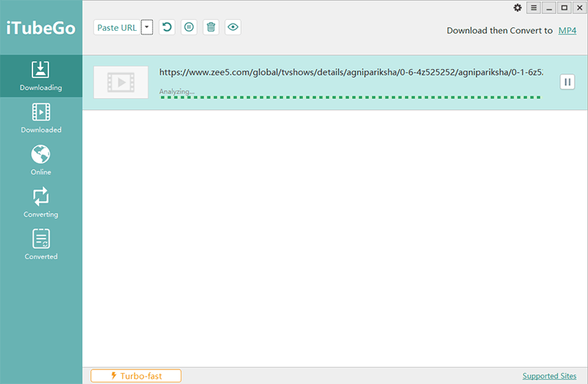
Task: Click the Analyzing... status text
Action: coord(176,91)
